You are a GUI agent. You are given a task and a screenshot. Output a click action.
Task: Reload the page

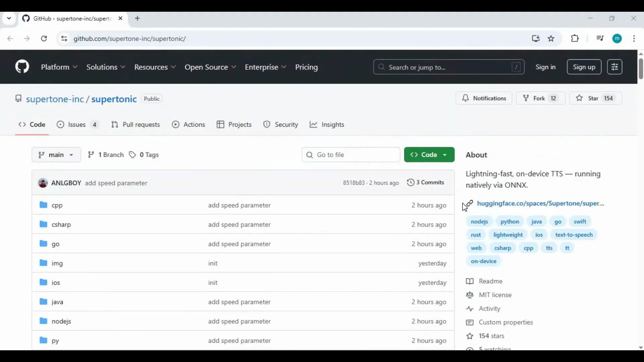point(44,39)
